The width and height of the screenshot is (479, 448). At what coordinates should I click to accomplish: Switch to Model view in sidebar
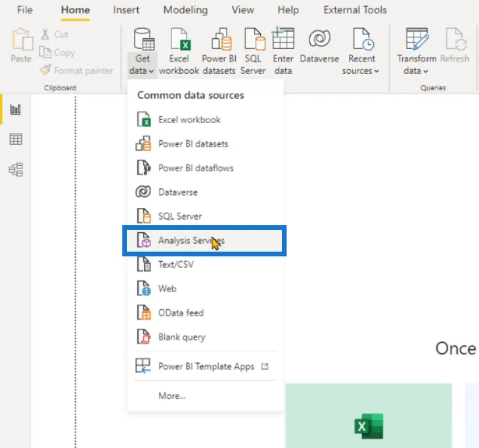tap(16, 170)
